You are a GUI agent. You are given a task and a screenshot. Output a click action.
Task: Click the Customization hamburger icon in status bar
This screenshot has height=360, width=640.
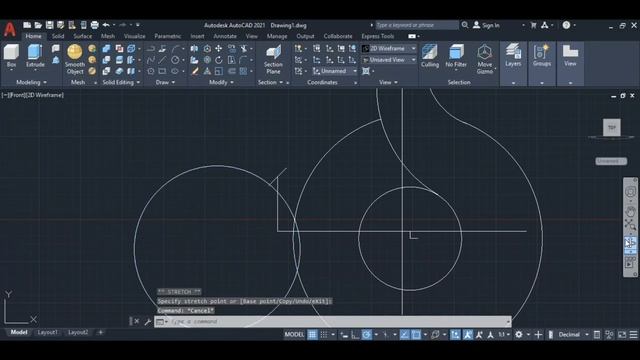tap(633, 335)
